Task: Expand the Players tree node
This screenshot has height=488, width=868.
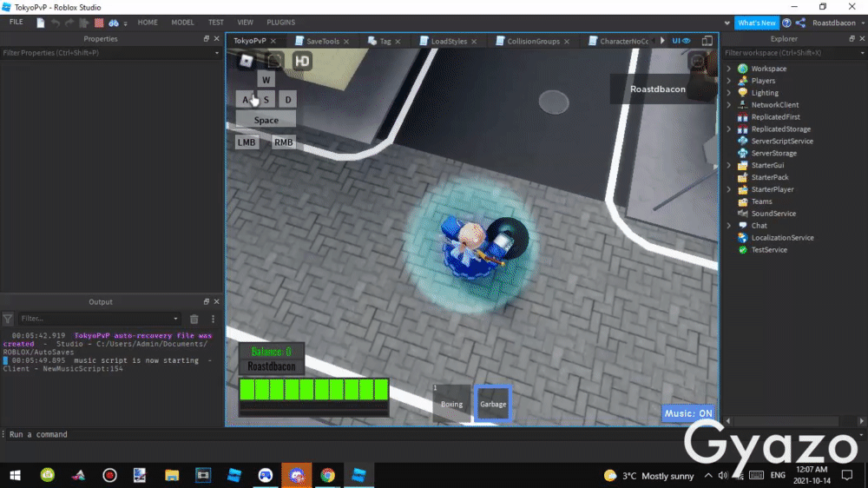Action: tap(729, 81)
